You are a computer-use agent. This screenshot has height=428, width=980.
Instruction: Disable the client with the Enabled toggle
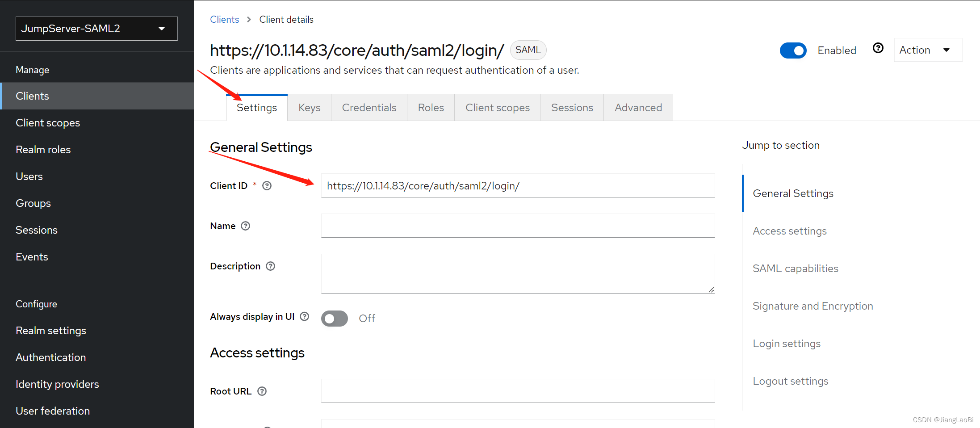[793, 50]
